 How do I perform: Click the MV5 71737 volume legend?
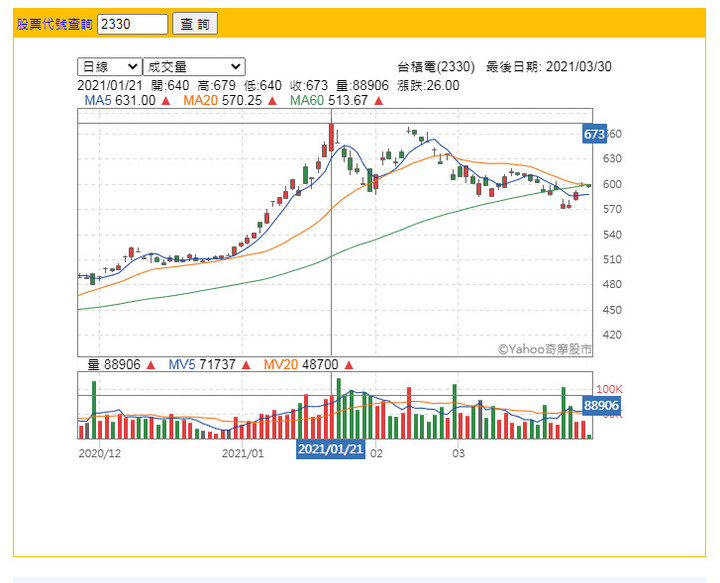click(202, 365)
